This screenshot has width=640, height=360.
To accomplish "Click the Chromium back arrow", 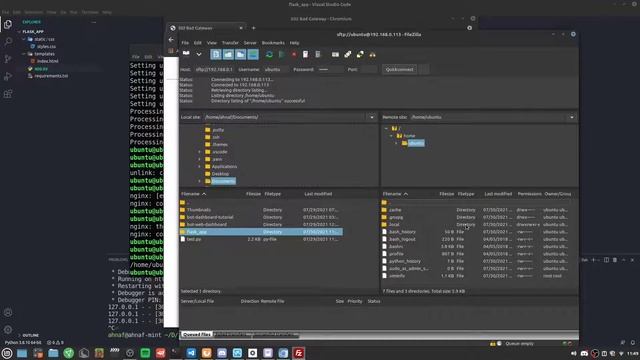I will tap(171, 40).
